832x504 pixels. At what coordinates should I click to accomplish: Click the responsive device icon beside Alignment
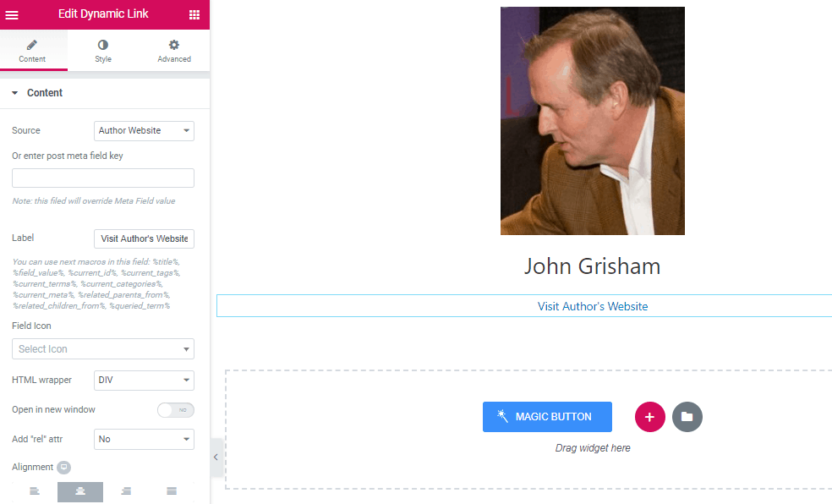coord(64,467)
